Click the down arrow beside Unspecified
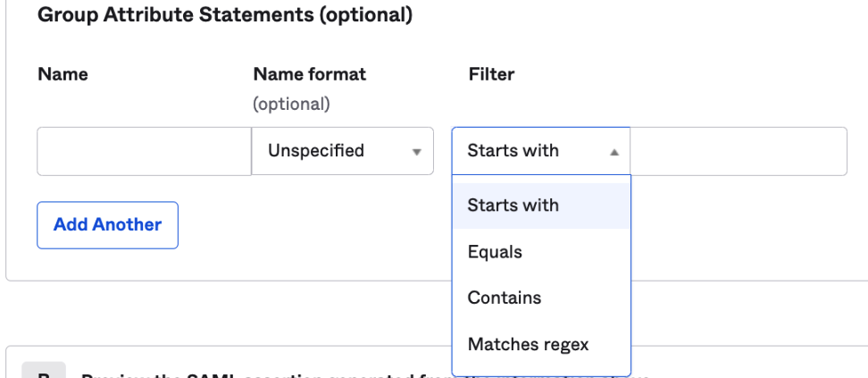 (x=416, y=152)
